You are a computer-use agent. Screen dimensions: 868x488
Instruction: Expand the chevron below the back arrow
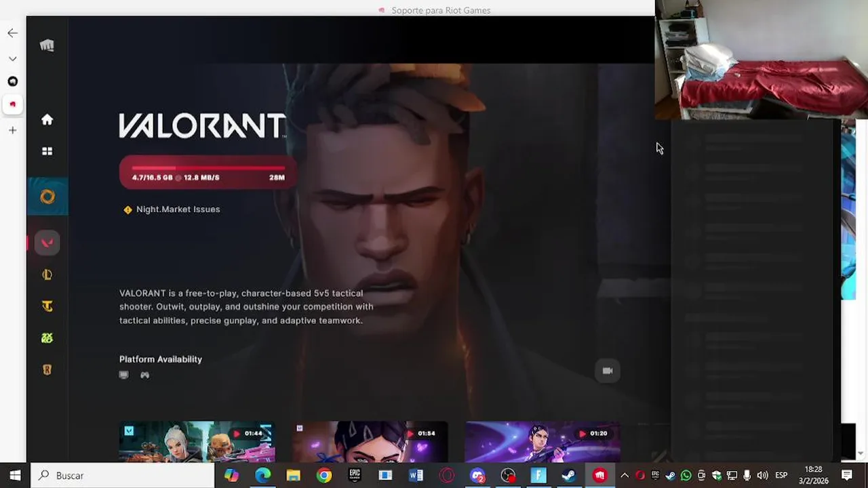(x=12, y=59)
